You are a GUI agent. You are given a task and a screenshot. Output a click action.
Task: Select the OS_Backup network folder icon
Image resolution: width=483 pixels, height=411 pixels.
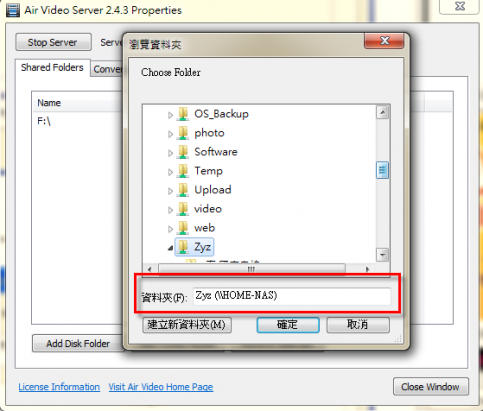[x=183, y=114]
